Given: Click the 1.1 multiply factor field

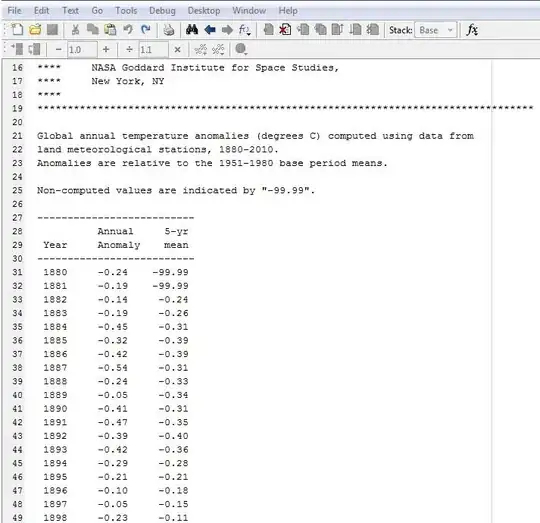Looking at the screenshot, I should [x=153, y=50].
